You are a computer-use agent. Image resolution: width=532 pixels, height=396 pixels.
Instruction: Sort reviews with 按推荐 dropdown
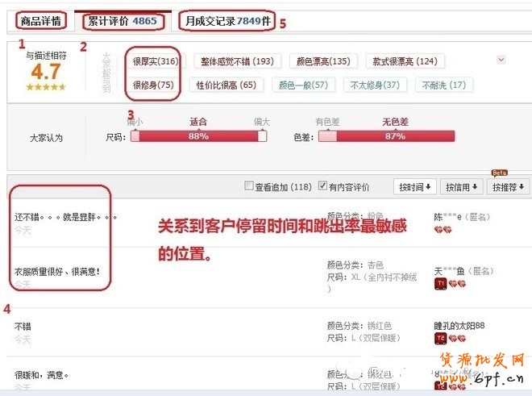point(508,187)
